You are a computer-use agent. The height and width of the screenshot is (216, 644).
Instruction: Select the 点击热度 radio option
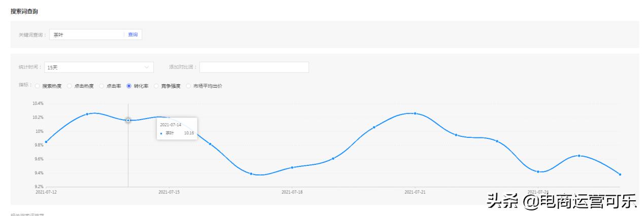pyautogui.click(x=70, y=86)
